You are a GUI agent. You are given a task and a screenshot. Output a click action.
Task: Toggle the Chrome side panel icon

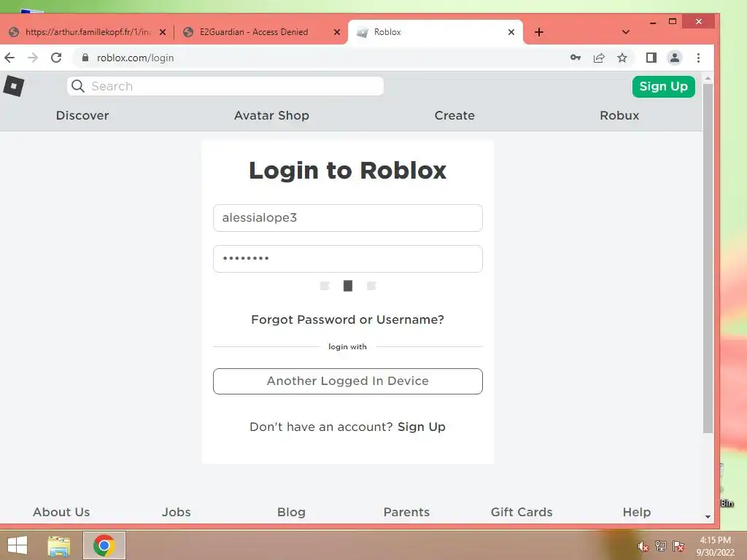tap(651, 58)
